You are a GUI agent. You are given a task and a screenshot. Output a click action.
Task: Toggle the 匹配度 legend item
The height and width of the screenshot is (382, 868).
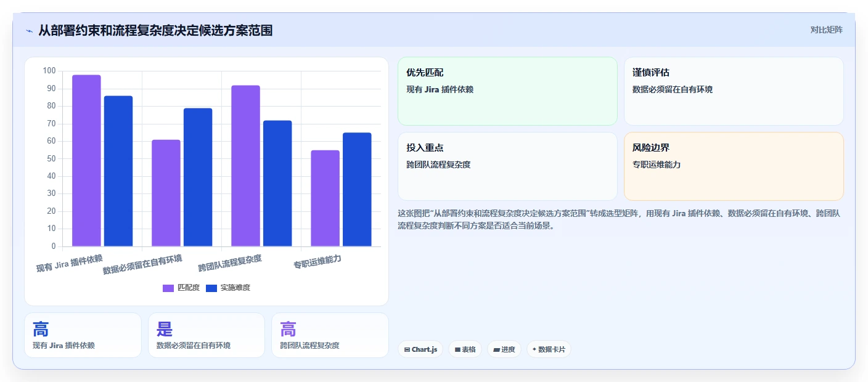click(181, 288)
